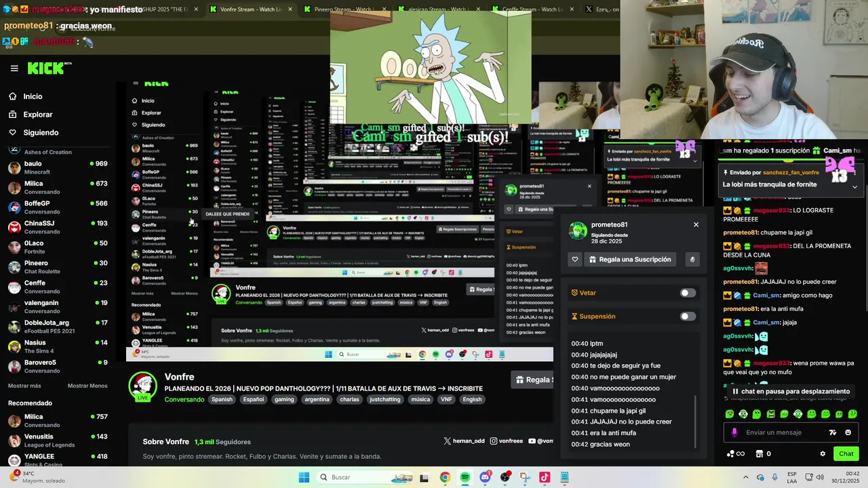Viewport: 868px width, 488px height.
Task: Select the justchatting tag
Action: (x=384, y=399)
